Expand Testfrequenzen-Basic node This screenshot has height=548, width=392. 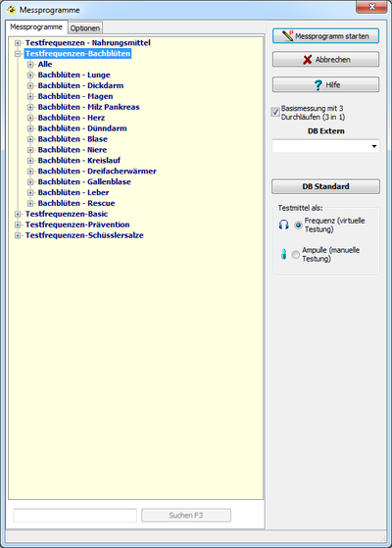click(18, 215)
